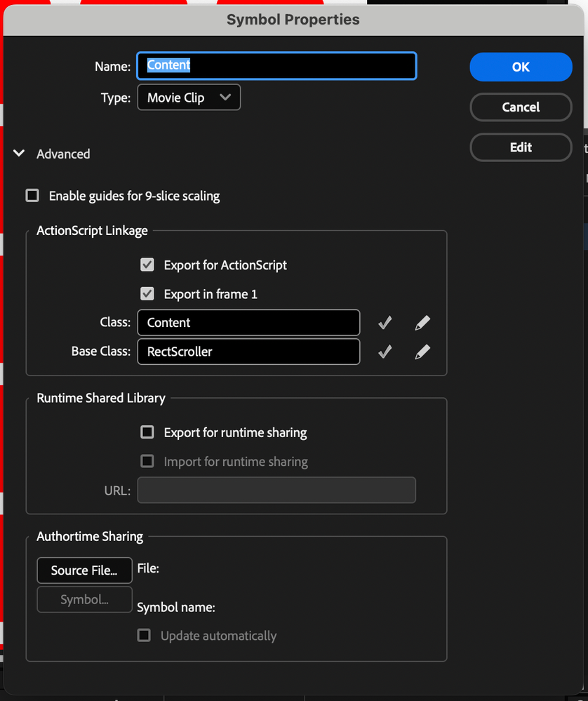Open the Type dropdown menu

(189, 98)
